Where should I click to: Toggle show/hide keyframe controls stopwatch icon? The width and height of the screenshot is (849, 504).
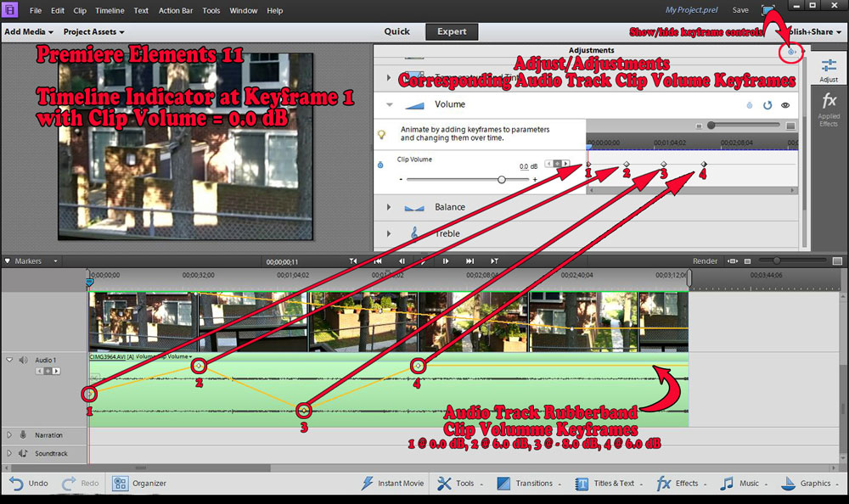pos(791,52)
